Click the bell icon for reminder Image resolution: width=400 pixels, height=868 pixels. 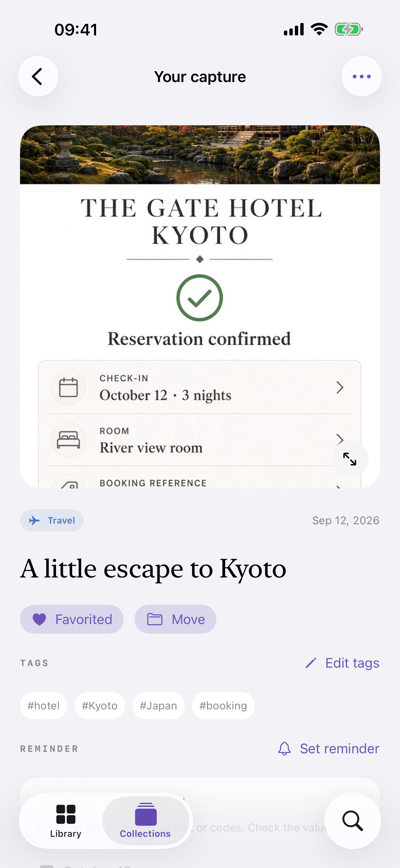point(284,749)
